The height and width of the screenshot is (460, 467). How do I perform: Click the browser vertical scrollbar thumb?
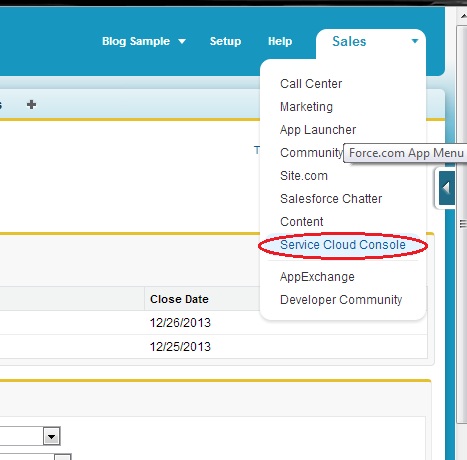point(462,224)
